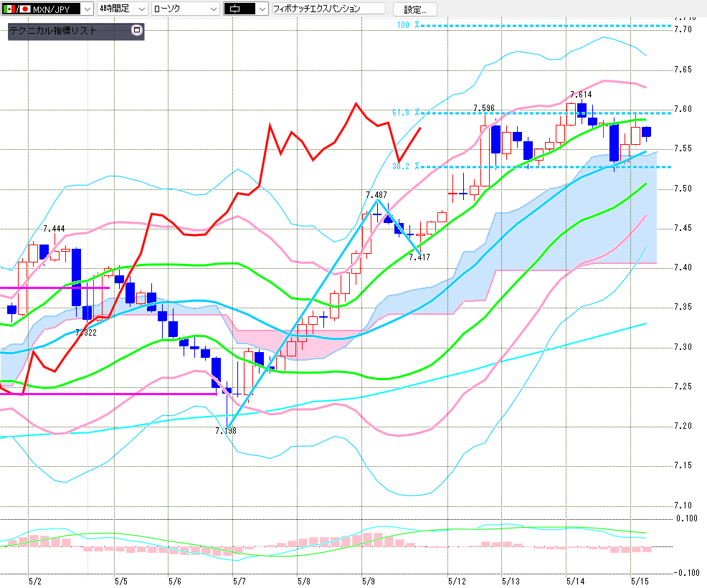Viewport: 707px width, 588px height.
Task: Click the -0.100 MACD axis label
Action: (x=685, y=573)
